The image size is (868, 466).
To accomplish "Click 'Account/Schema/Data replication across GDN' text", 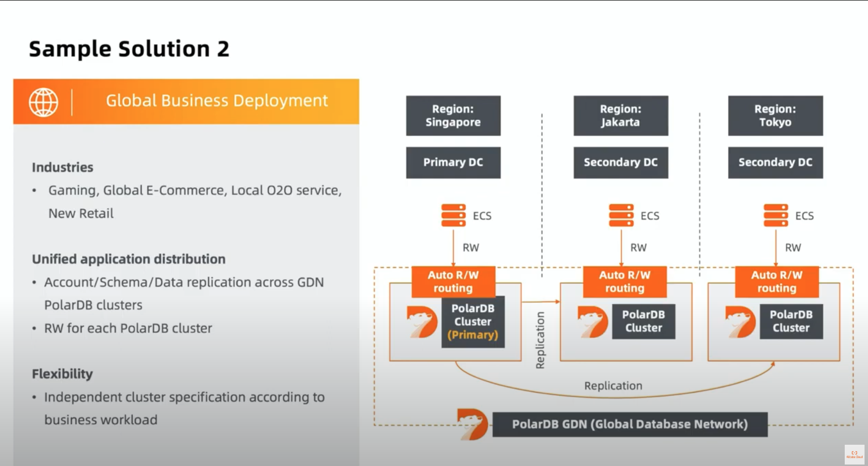I will click(184, 282).
